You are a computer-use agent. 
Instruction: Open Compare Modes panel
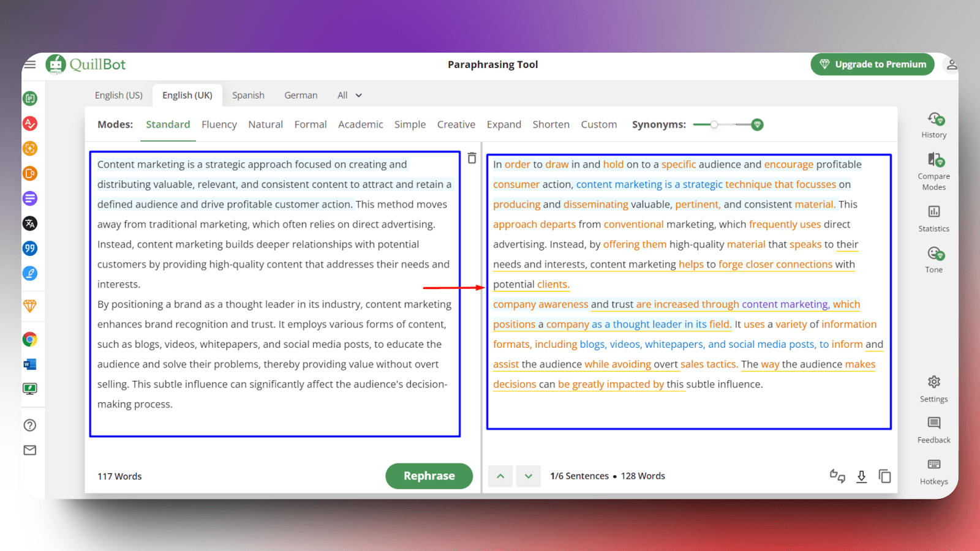point(934,171)
